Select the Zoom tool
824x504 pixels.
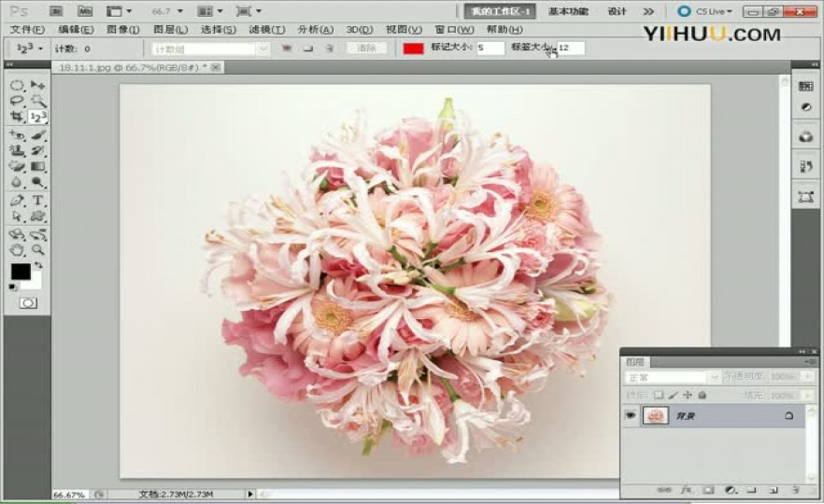[37, 250]
